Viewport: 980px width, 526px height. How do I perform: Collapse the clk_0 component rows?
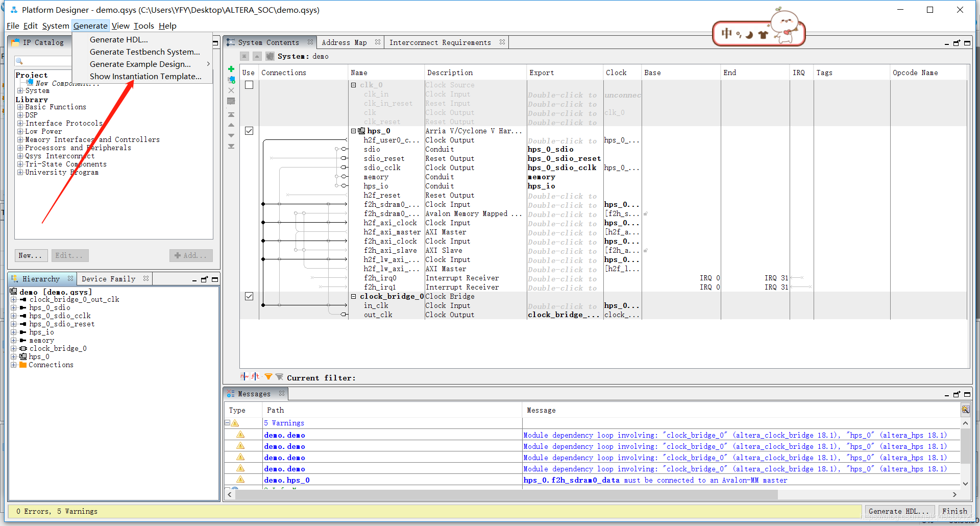[354, 85]
